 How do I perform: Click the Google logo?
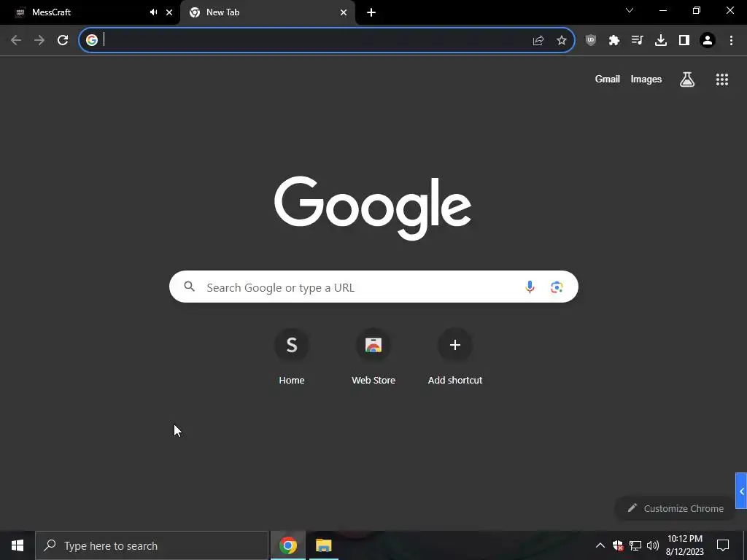click(373, 208)
